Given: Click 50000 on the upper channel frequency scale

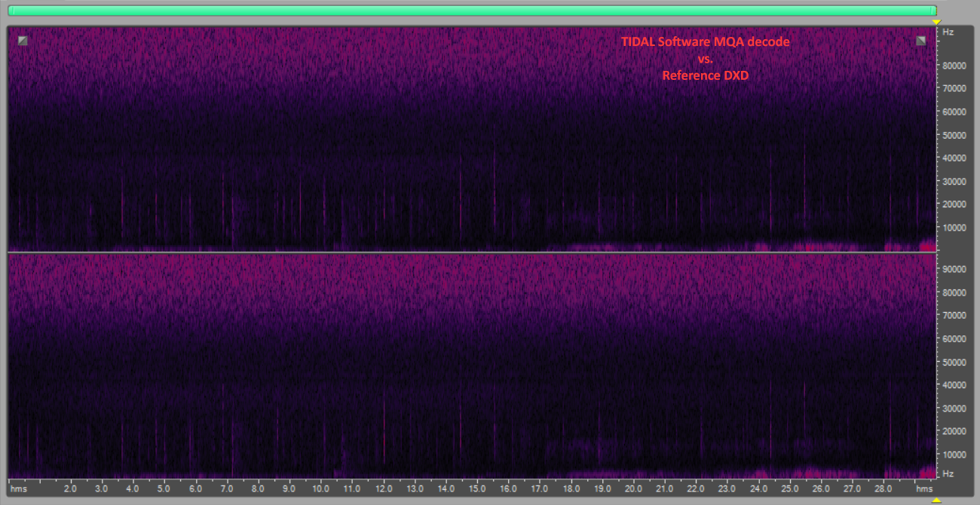Looking at the screenshot, I should point(955,136).
